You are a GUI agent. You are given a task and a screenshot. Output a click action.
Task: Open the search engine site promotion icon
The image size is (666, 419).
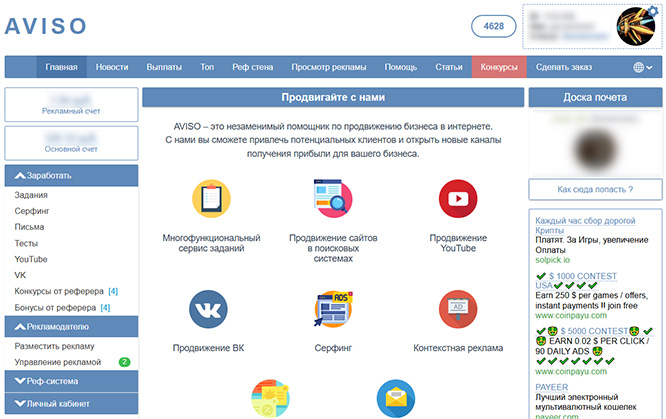335,199
